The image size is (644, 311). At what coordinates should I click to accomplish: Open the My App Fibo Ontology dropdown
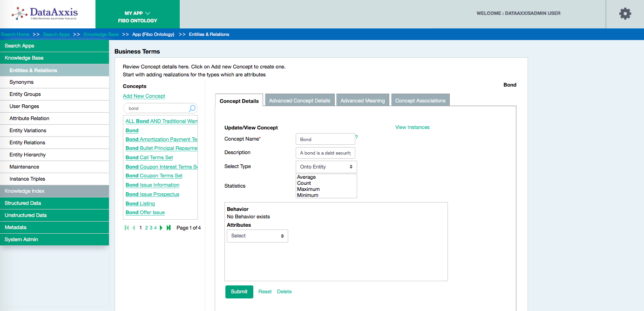tap(137, 17)
